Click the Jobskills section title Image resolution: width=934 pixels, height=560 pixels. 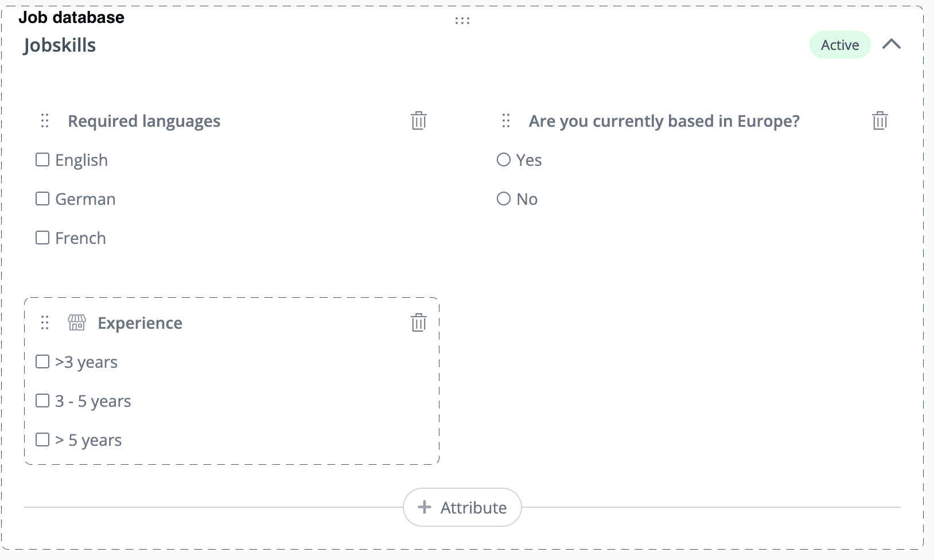(60, 45)
